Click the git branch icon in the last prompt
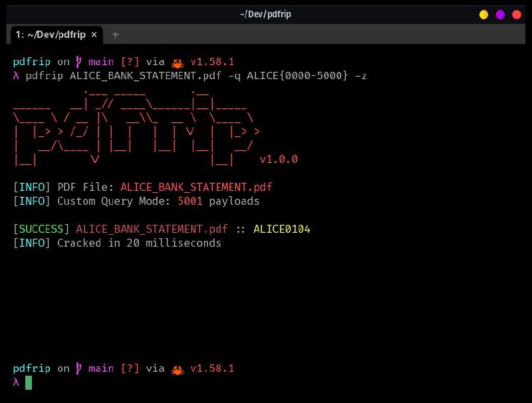 click(79, 368)
